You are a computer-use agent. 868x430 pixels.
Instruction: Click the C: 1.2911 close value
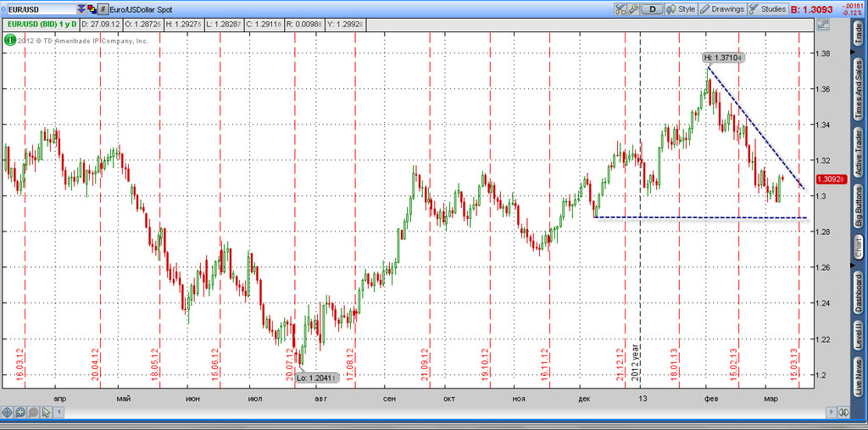(x=264, y=25)
